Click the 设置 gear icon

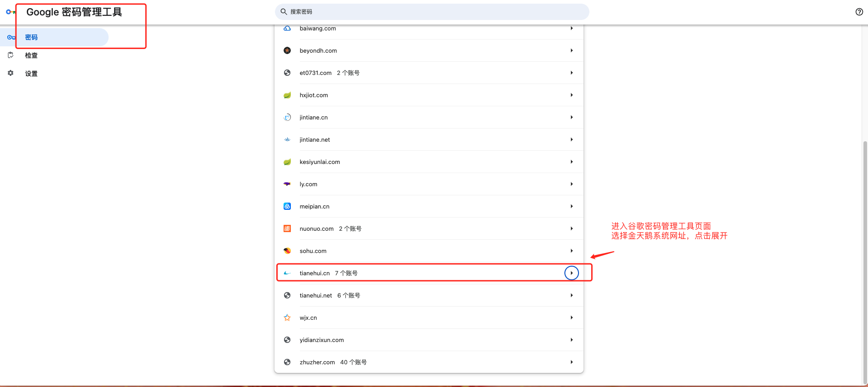[10, 73]
